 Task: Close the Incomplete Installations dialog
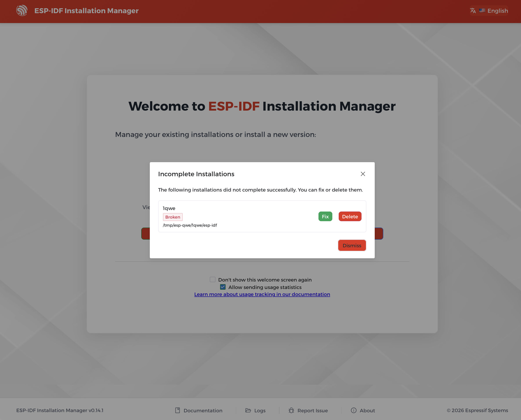coord(363,174)
